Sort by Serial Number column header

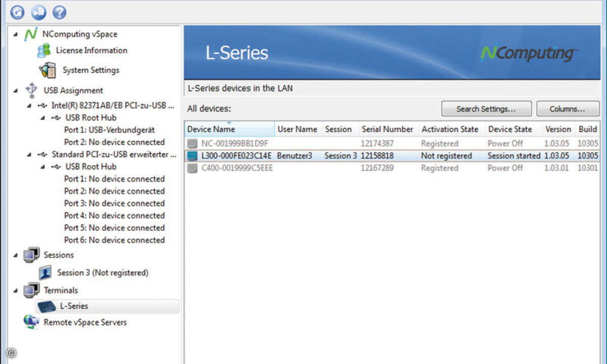(x=388, y=129)
